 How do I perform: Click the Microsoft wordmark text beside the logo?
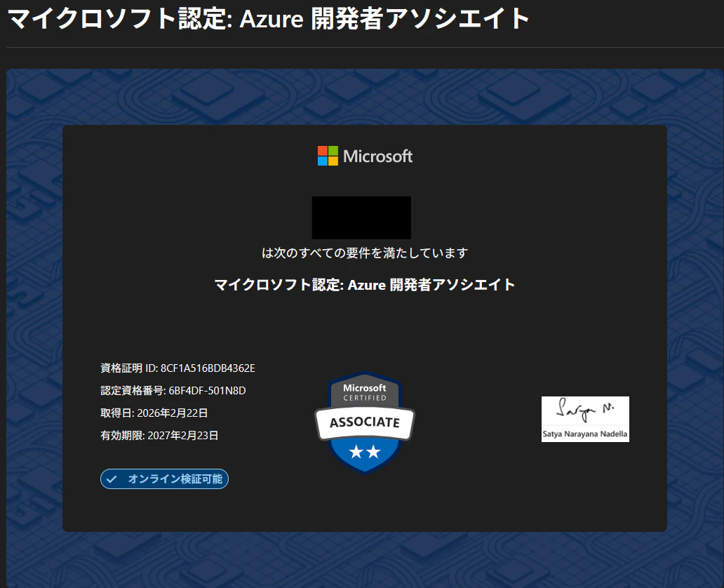[377, 156]
